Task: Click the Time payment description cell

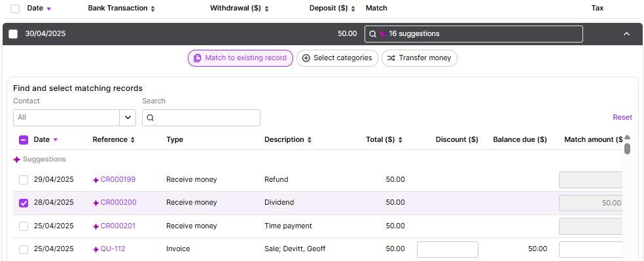Action: click(289, 226)
